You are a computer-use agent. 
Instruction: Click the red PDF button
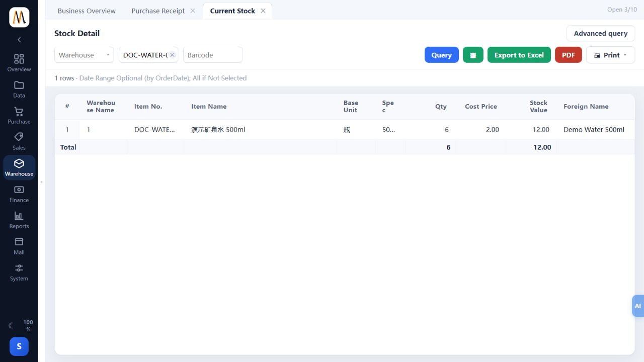point(569,55)
